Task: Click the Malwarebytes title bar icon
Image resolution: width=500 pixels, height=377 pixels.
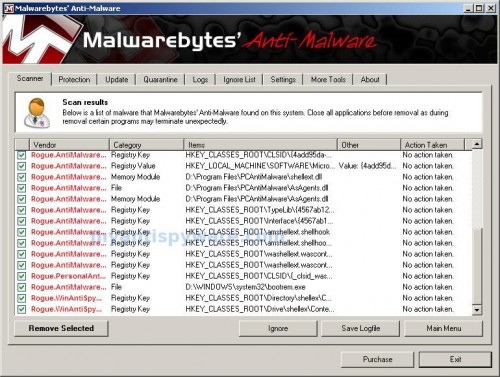Action: point(9,8)
